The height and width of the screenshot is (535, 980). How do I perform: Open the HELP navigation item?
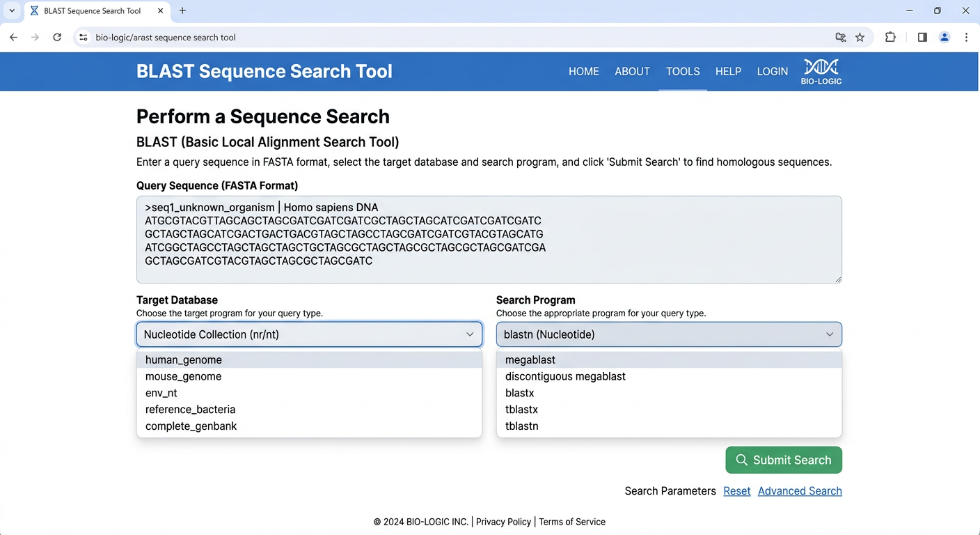pyautogui.click(x=728, y=71)
